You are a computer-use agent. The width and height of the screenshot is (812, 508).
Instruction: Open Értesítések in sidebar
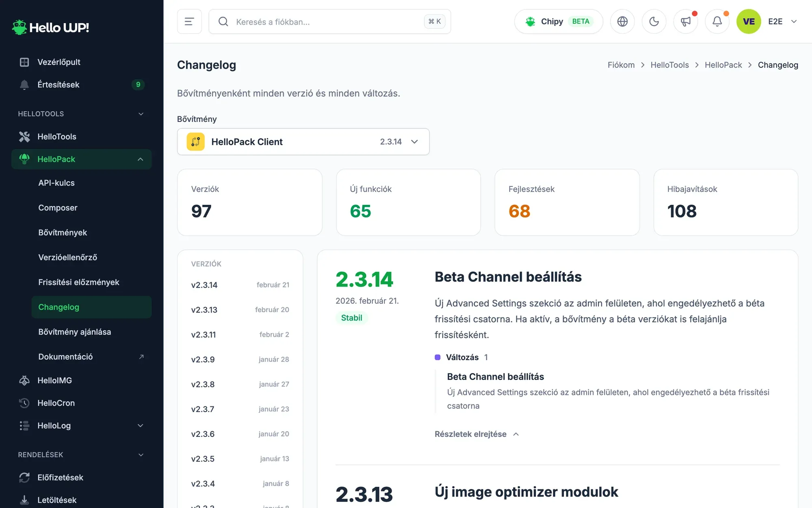tap(82, 85)
